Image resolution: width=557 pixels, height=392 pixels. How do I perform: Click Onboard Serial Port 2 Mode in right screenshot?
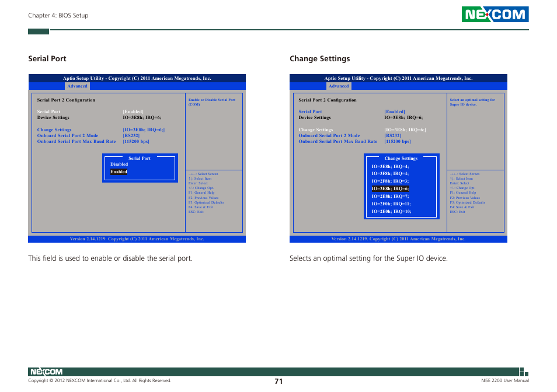coord(329,135)
